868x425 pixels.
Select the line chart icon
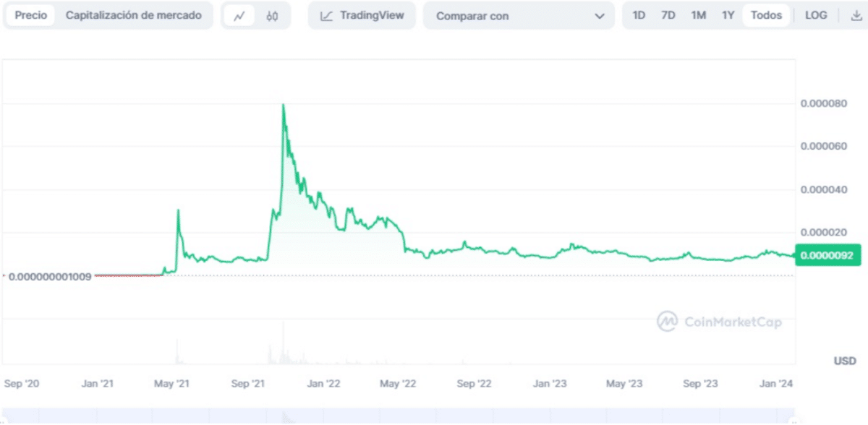coord(240,14)
